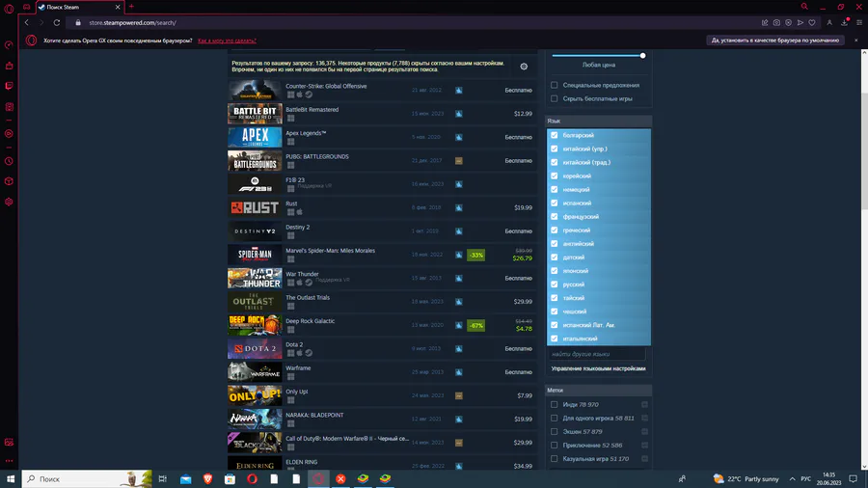Viewport: 868px width, 488px height.
Task: Open the Apex Legends thumbnail
Action: click(x=255, y=137)
